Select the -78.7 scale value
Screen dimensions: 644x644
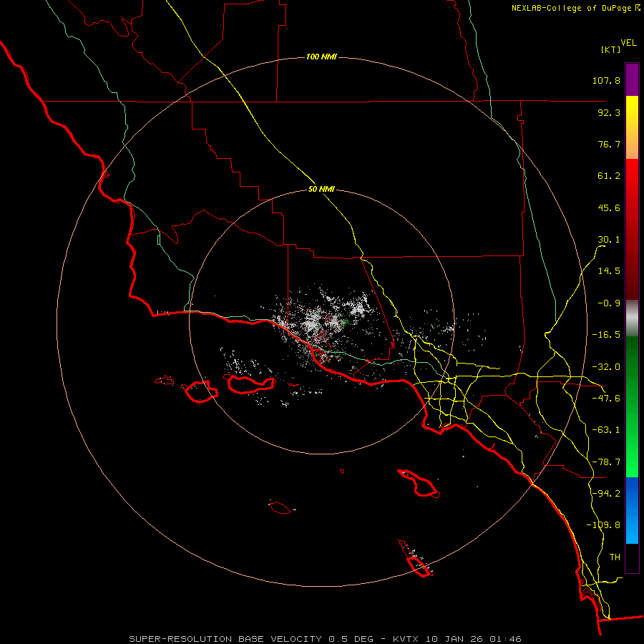point(606,462)
